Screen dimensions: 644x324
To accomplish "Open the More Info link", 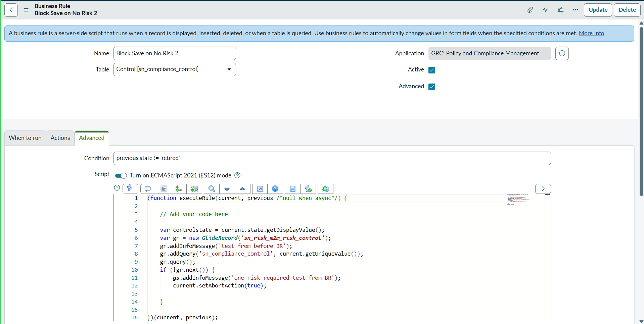I will point(591,33).
